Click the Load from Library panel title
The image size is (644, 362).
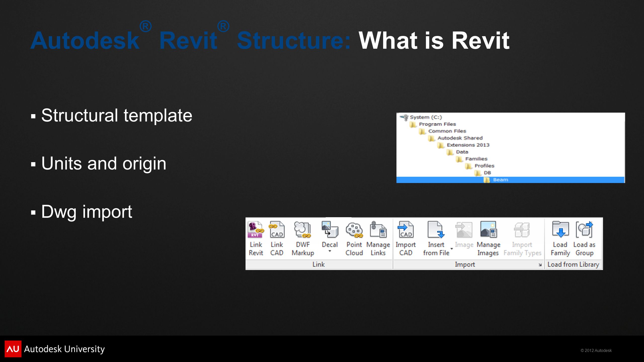tap(573, 264)
